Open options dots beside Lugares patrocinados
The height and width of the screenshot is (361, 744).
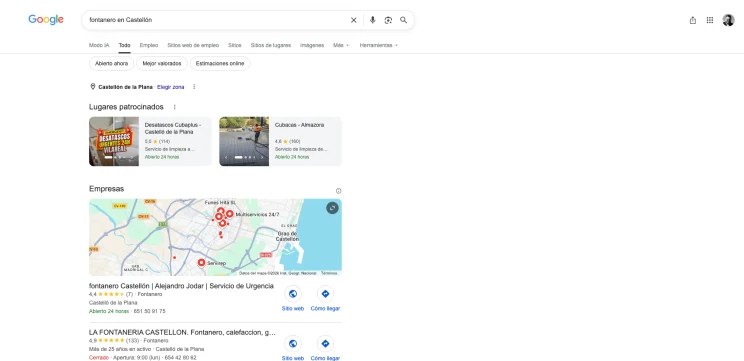[x=174, y=107]
